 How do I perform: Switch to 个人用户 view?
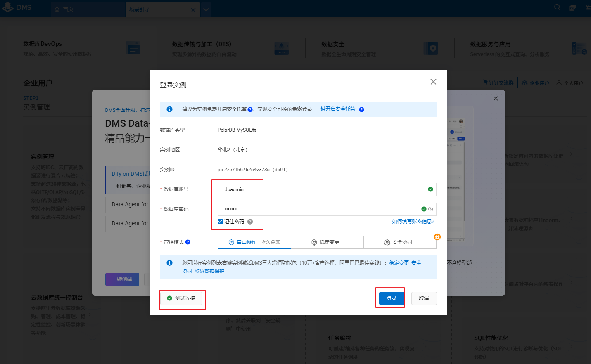(x=570, y=83)
